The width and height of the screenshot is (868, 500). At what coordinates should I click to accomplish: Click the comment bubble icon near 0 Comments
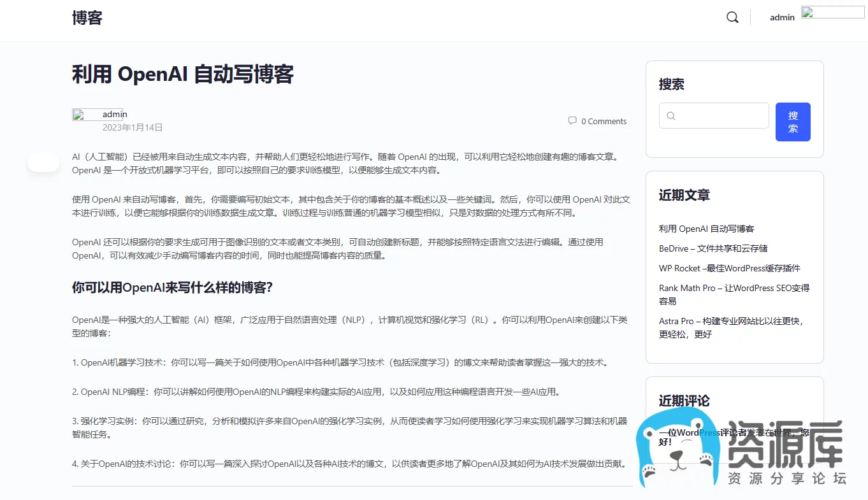click(572, 120)
